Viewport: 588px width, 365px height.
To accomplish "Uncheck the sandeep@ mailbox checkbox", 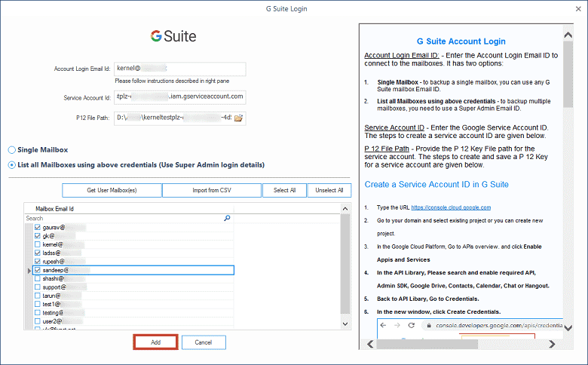I will 38,270.
